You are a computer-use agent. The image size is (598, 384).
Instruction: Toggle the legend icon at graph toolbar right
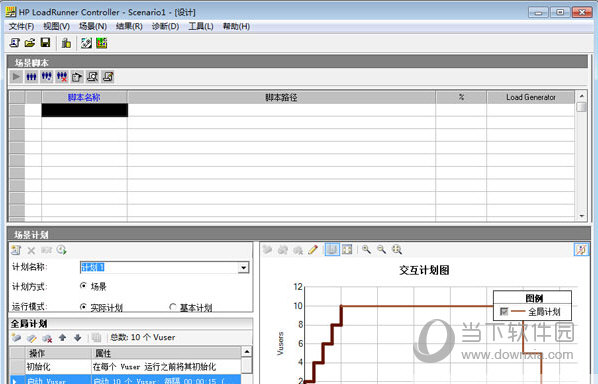point(582,250)
